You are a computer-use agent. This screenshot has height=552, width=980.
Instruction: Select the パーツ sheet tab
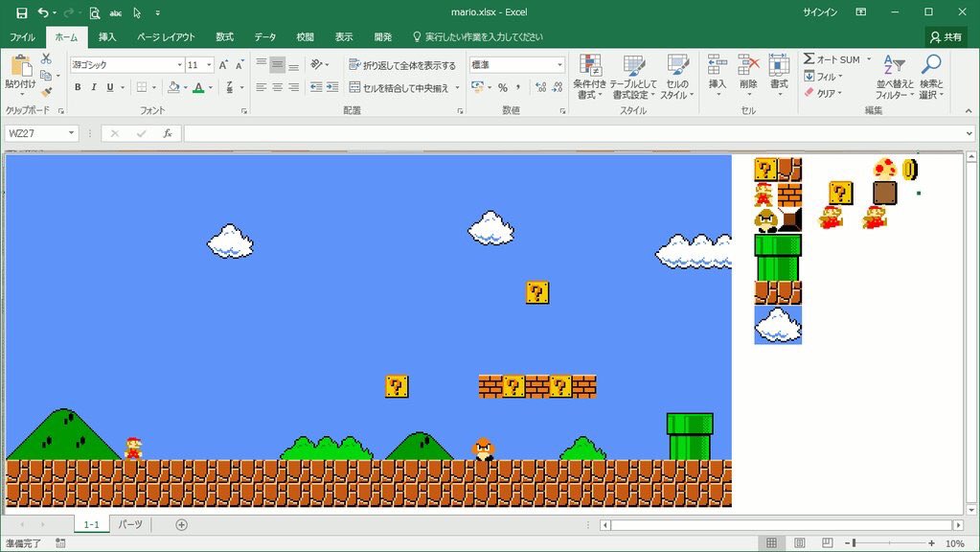click(130, 524)
